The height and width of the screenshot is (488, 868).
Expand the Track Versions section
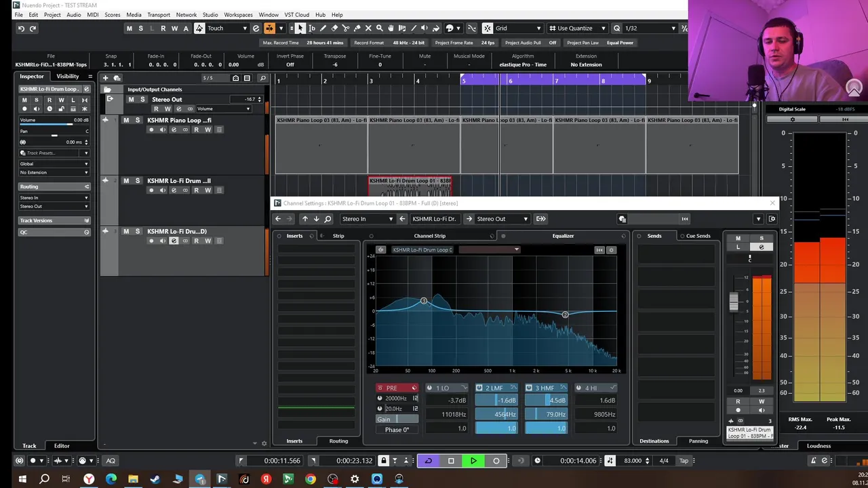coord(54,220)
